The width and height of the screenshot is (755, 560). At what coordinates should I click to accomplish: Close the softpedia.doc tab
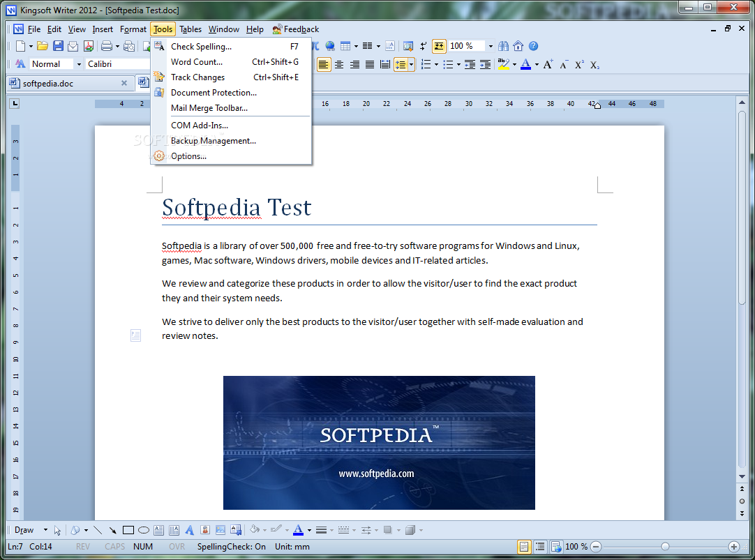pos(124,83)
